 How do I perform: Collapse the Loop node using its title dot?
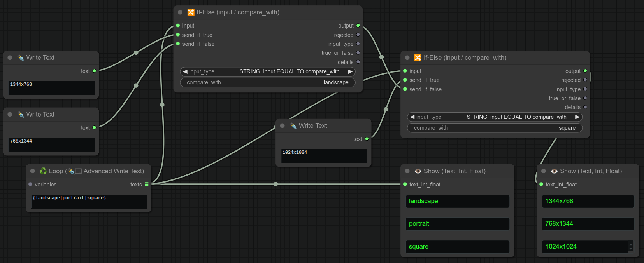33,171
